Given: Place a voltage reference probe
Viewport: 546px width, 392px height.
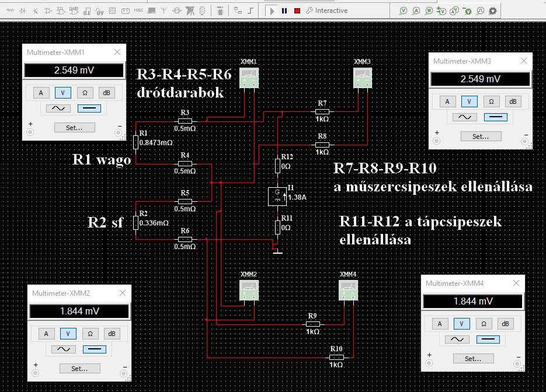Looking at the screenshot, I should pyautogui.click(x=467, y=10).
